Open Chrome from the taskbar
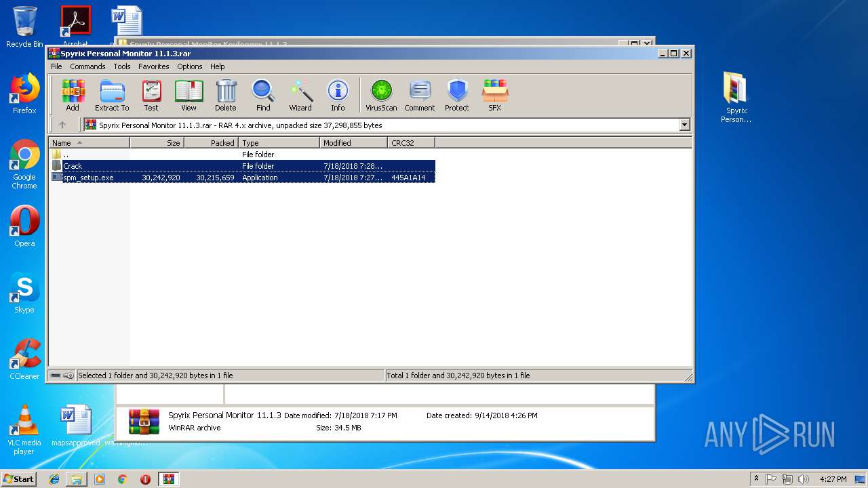The image size is (868, 488). coord(122,479)
